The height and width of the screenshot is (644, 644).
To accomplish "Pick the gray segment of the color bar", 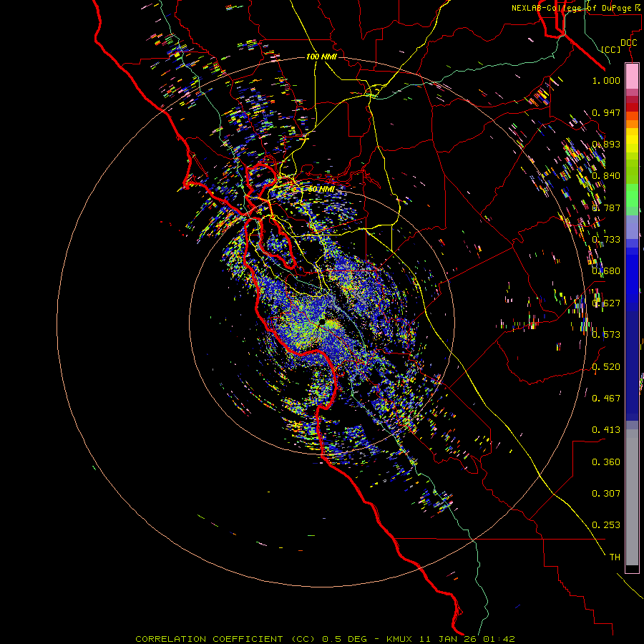I will point(632,497).
